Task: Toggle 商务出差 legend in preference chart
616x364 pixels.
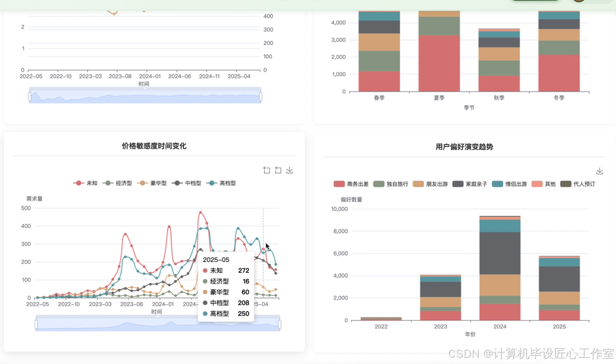Action: coord(351,184)
